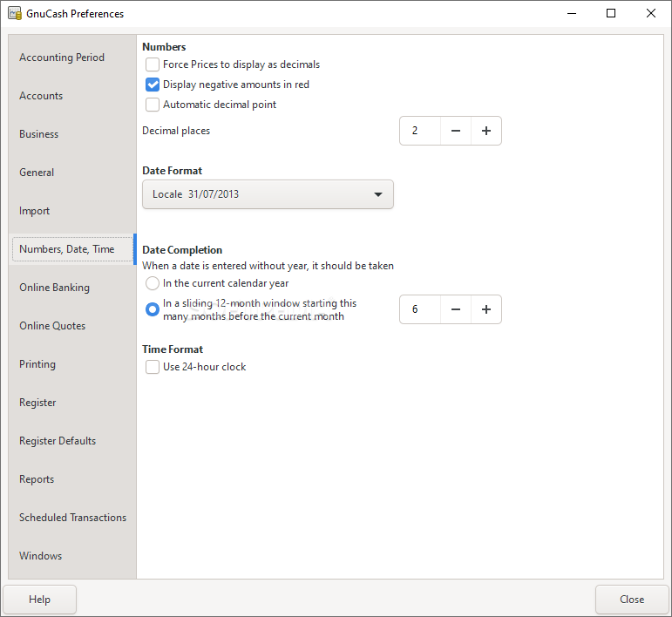Click the Help button
This screenshot has height=617, width=672.
point(40,600)
